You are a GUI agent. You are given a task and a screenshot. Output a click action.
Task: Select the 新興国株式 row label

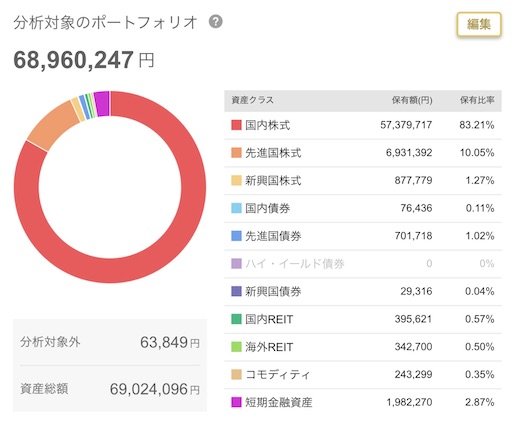273,180
